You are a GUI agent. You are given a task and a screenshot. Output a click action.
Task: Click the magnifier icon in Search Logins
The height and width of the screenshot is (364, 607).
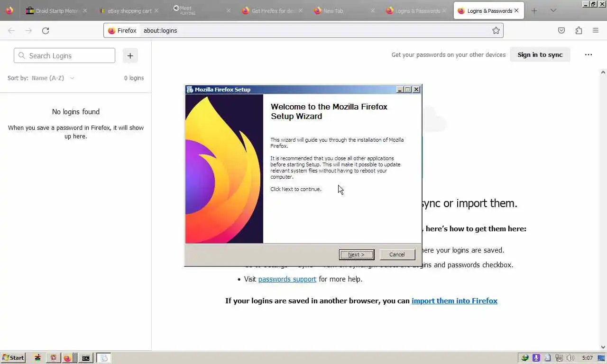pyautogui.click(x=21, y=55)
